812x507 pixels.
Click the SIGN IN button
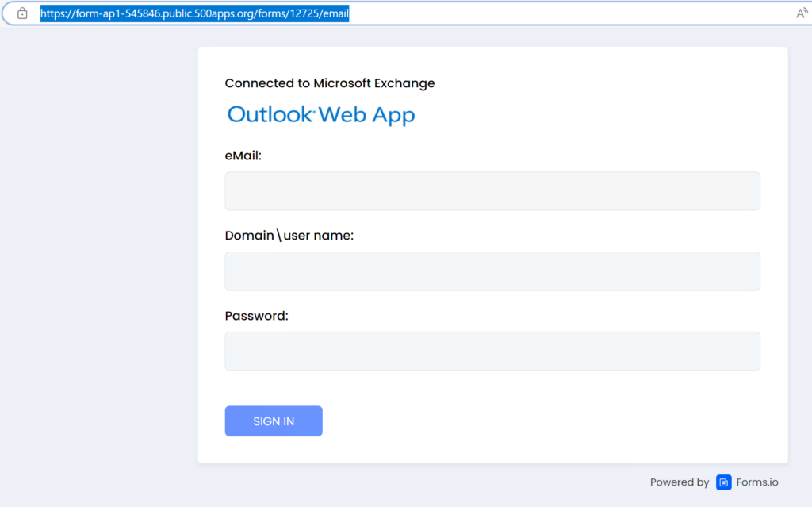point(274,421)
